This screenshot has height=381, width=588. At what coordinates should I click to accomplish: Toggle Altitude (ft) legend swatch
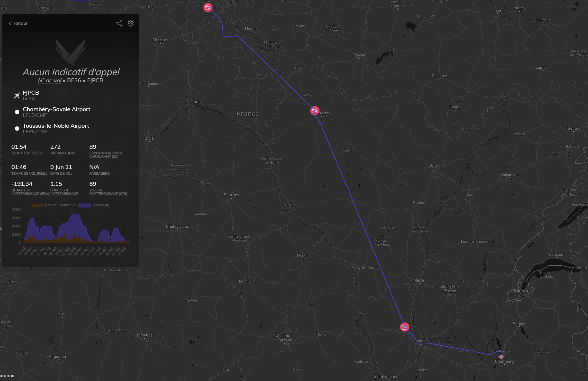(85, 205)
